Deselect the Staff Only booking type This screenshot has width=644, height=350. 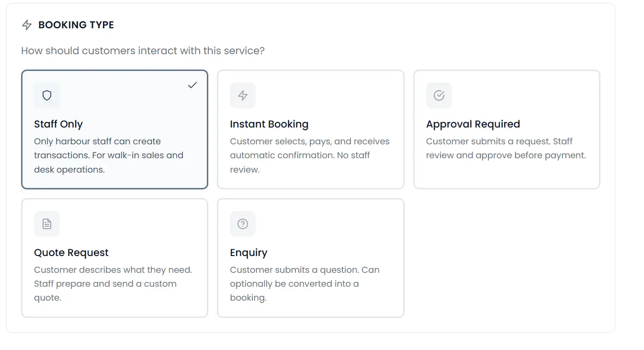click(x=114, y=129)
